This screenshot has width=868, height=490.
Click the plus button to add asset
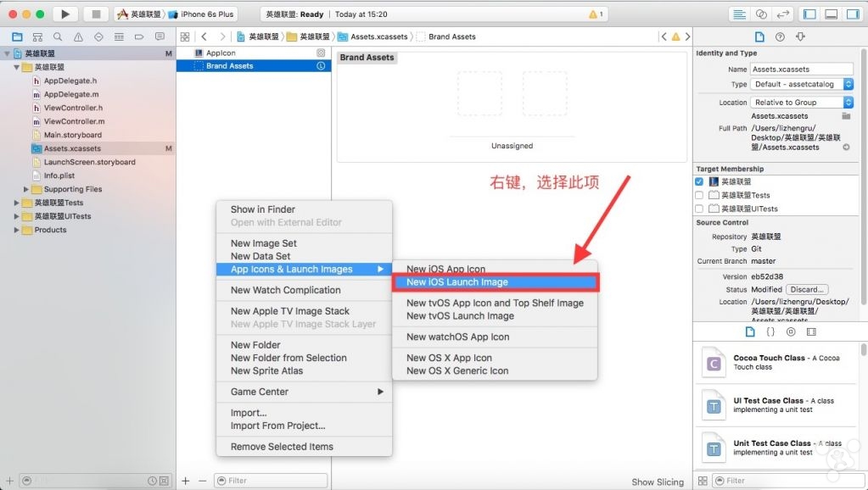(x=186, y=481)
